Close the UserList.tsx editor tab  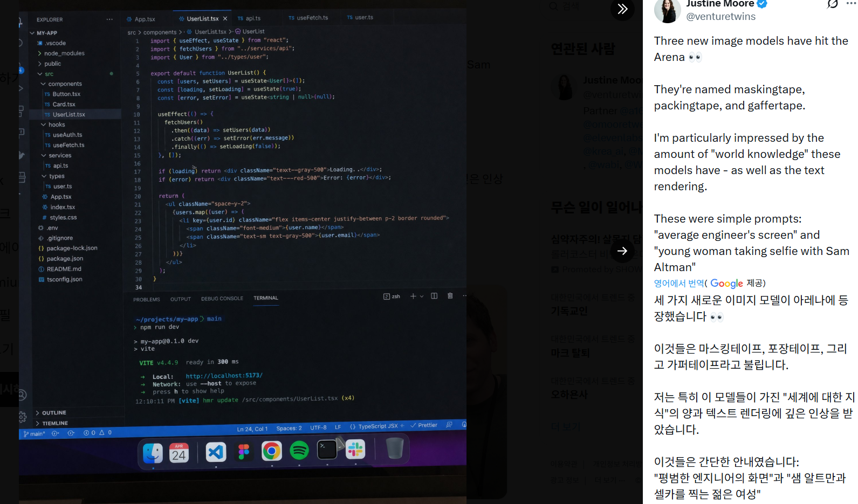tap(225, 19)
